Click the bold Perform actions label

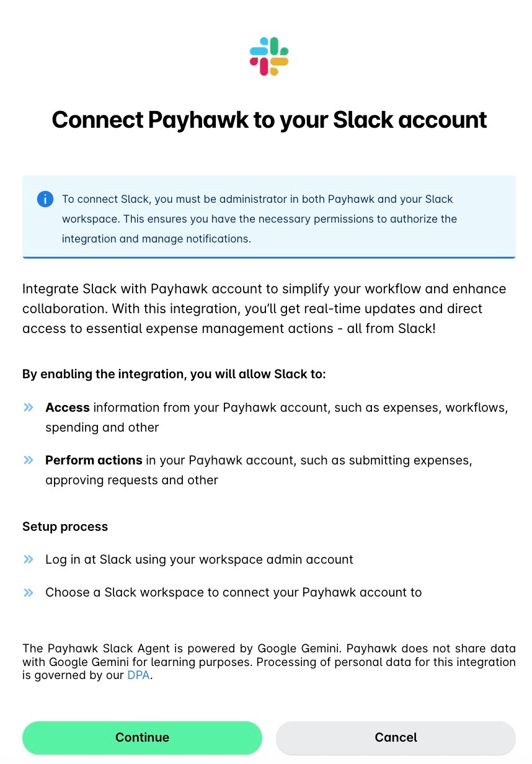point(94,460)
